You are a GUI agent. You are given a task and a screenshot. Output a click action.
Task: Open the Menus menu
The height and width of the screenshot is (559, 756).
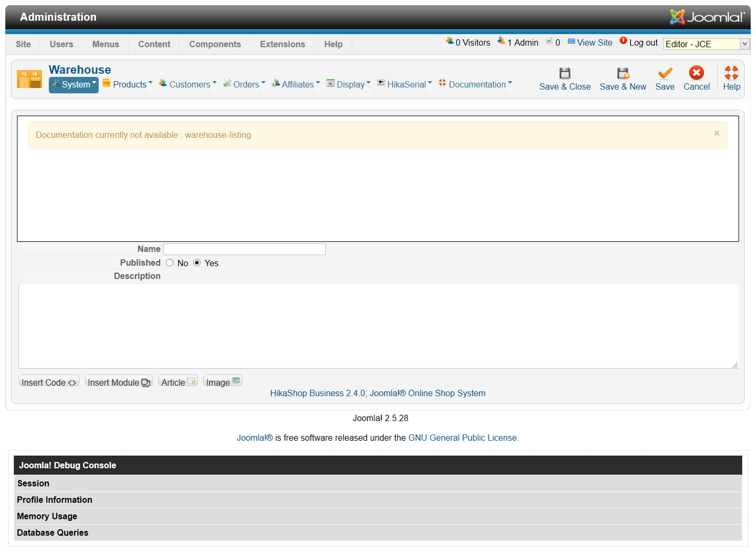(x=106, y=44)
